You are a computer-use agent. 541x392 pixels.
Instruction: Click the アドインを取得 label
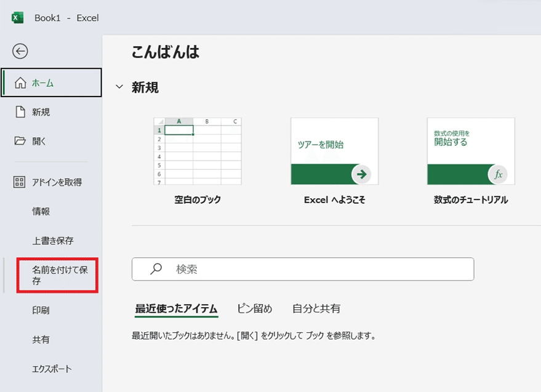pos(57,182)
